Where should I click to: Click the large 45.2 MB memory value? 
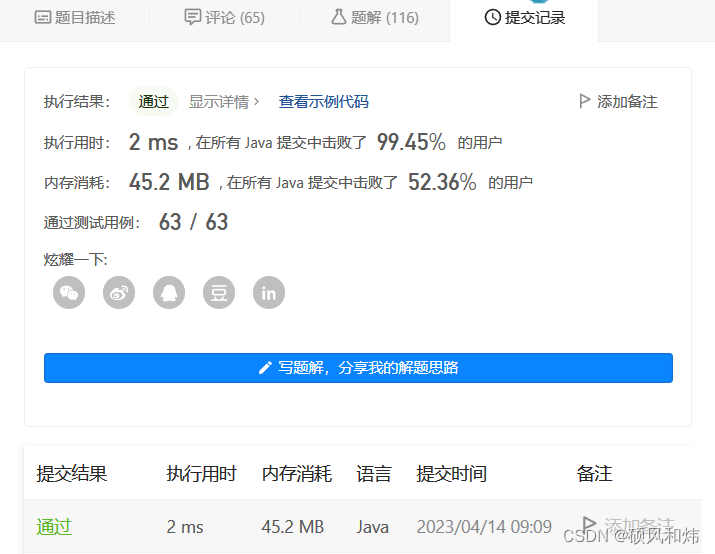click(x=169, y=182)
